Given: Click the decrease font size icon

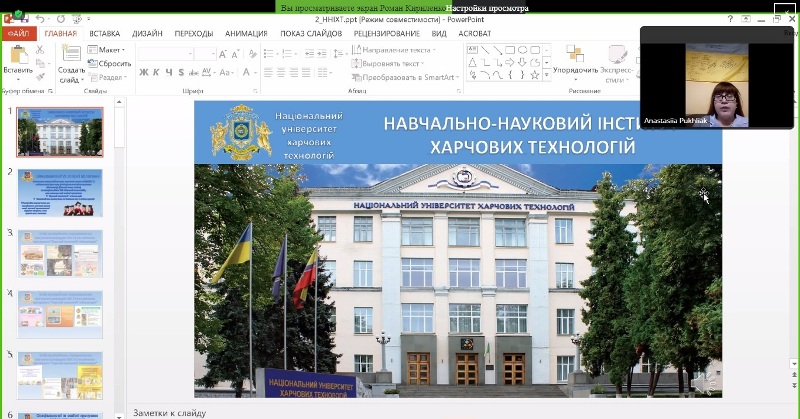Looking at the screenshot, I should [x=235, y=54].
